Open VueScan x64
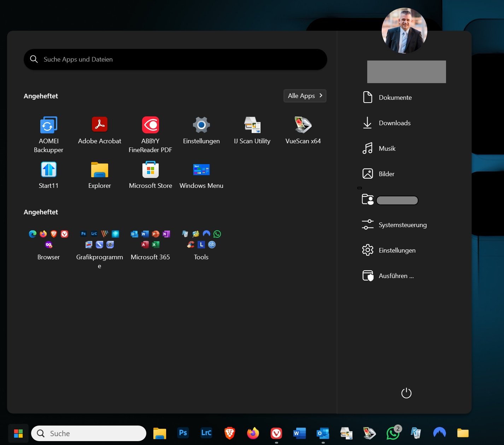The image size is (504, 445). 303,130
